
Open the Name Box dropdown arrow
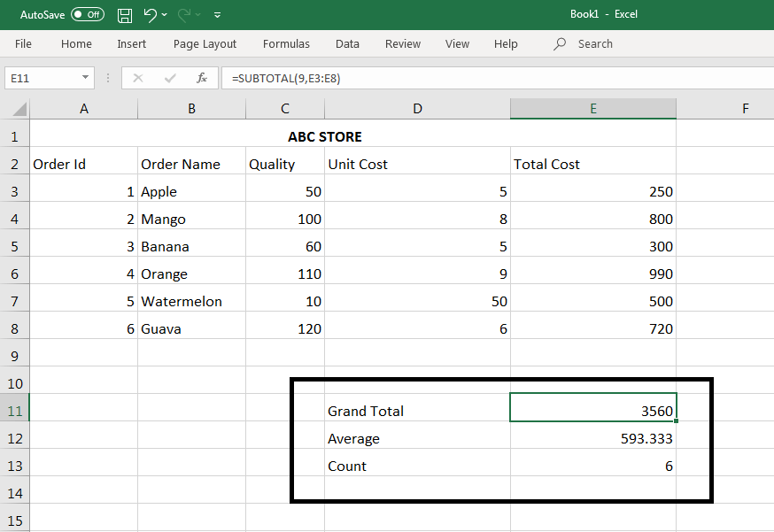[86, 77]
